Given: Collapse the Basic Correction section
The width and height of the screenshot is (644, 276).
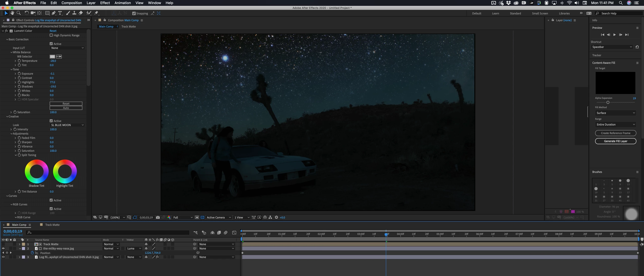Looking at the screenshot, I should point(7,40).
